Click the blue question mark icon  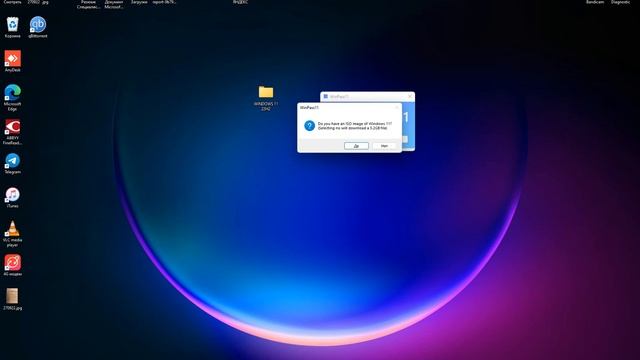309,126
